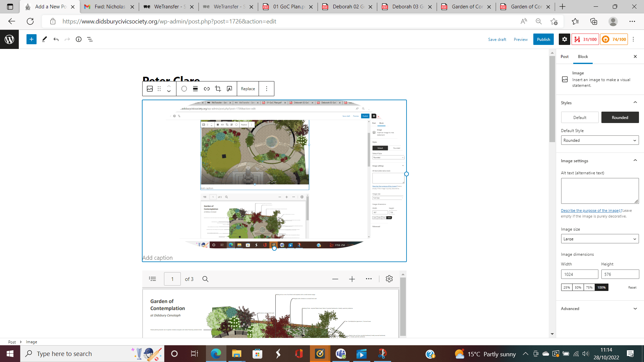Click the undo arrow icon
This screenshot has width=644, height=362.
[56, 39]
